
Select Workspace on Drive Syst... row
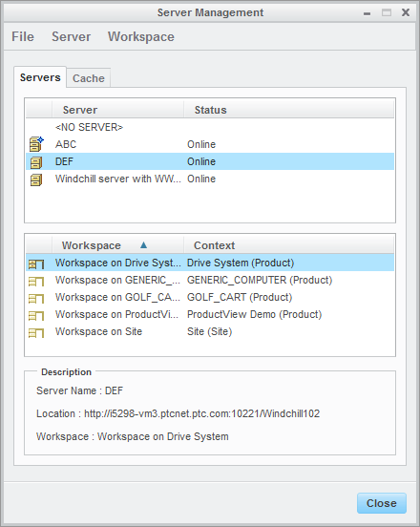pos(210,263)
